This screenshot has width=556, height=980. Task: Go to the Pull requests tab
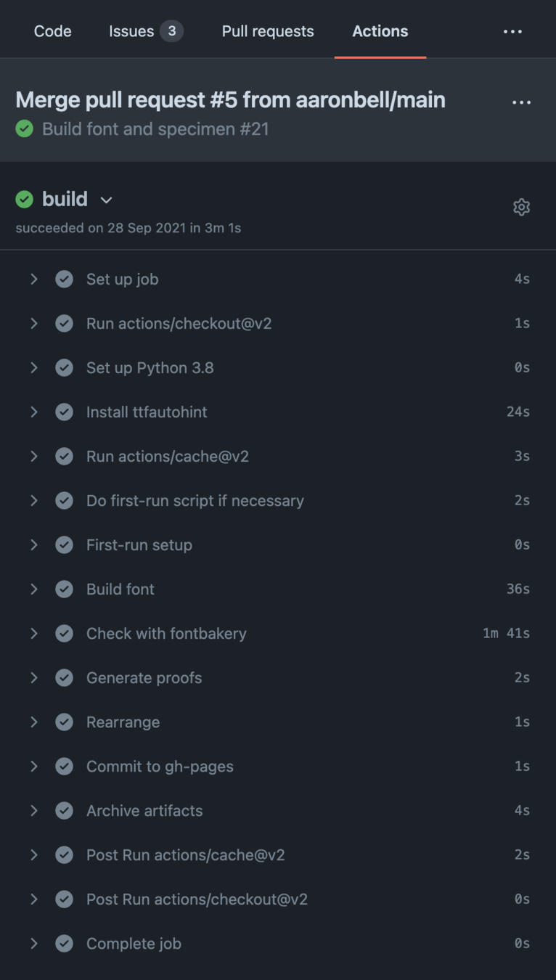(268, 31)
